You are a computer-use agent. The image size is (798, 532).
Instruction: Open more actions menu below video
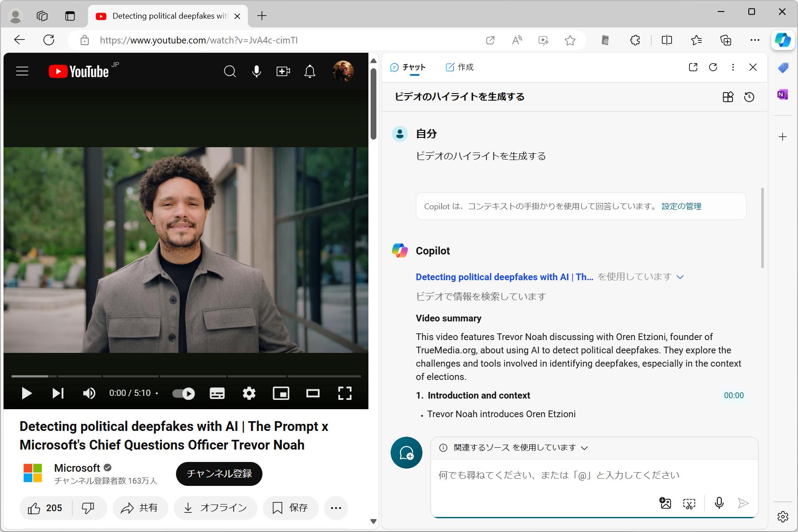click(336, 508)
